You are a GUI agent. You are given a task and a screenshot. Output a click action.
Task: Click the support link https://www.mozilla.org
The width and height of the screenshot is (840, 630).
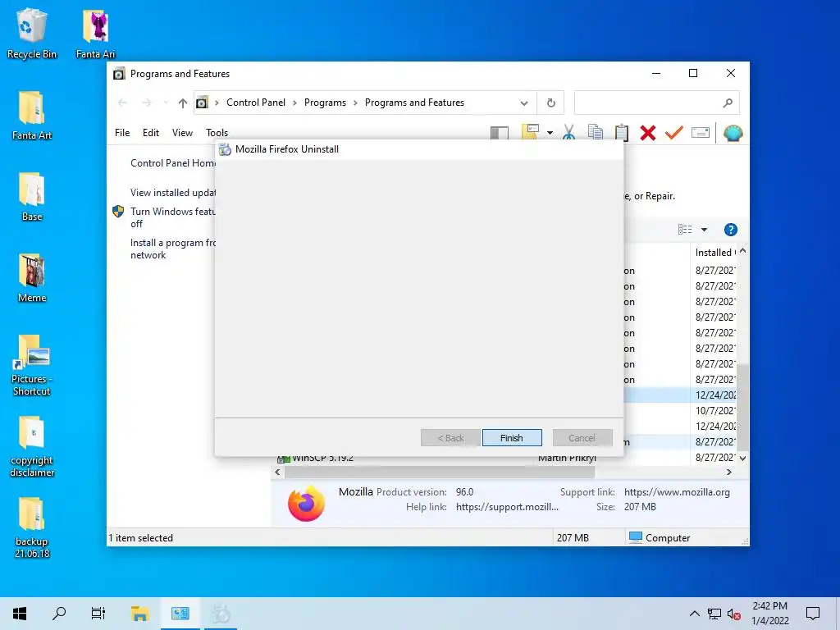click(x=677, y=492)
